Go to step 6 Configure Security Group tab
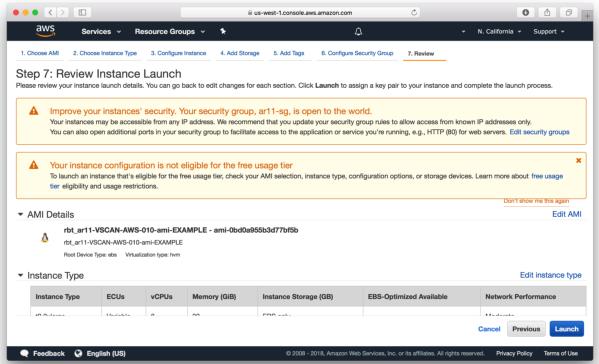 coord(357,53)
